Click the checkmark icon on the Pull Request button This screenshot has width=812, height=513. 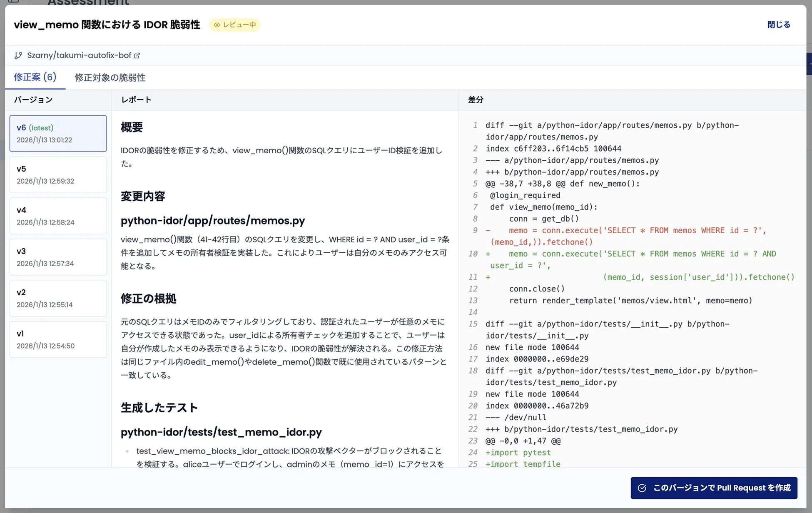[642, 488]
